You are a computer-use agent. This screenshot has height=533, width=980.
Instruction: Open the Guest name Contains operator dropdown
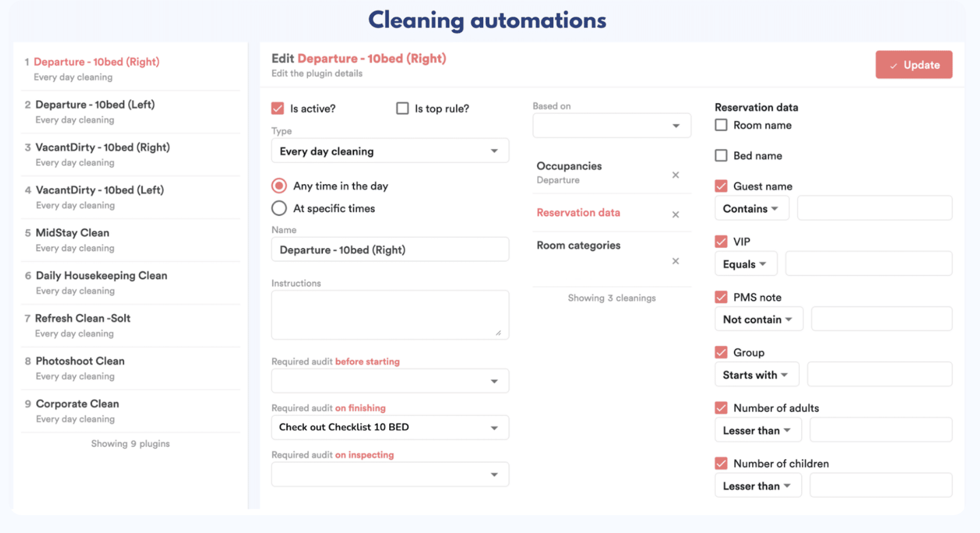coord(751,209)
